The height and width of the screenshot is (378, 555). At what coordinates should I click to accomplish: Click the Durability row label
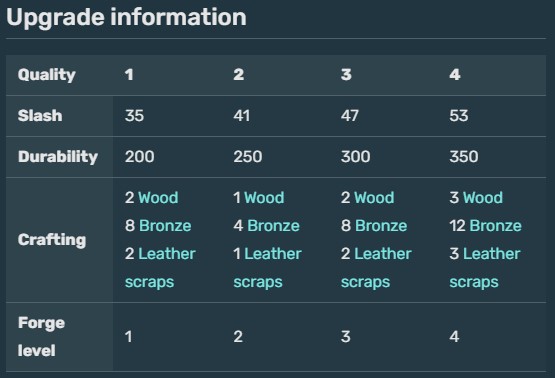59,157
